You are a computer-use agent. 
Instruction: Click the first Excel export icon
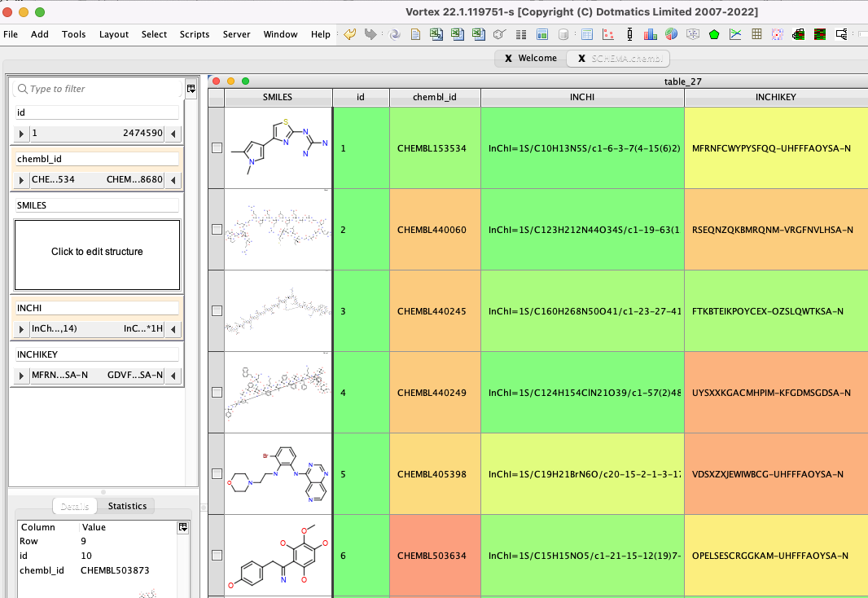[436, 34]
